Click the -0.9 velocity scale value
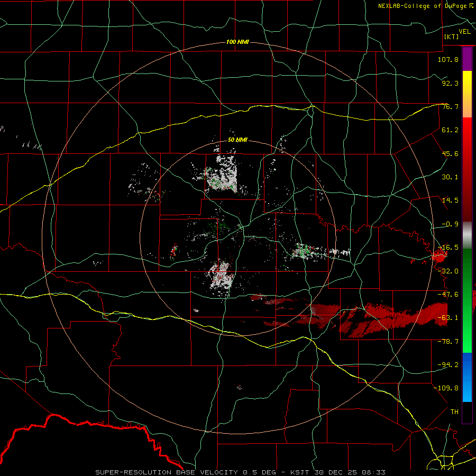Viewport: 476px width, 476px height. 450,224
